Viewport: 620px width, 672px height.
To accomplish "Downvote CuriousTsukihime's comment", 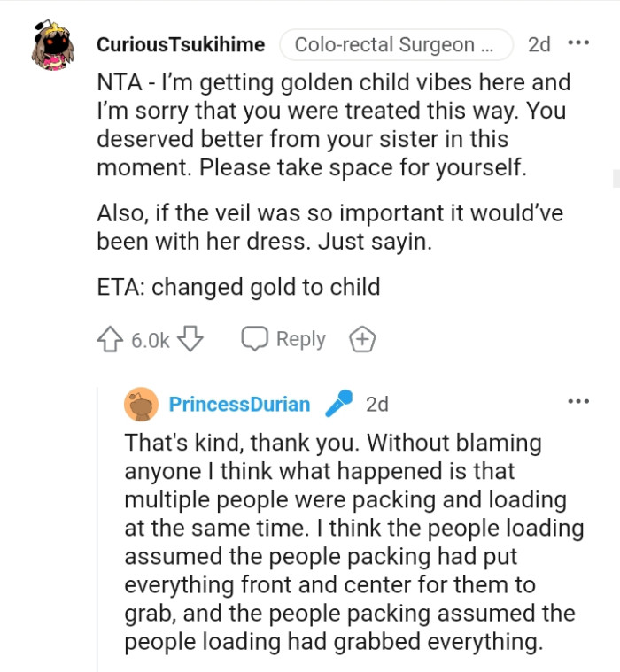I will (x=191, y=339).
